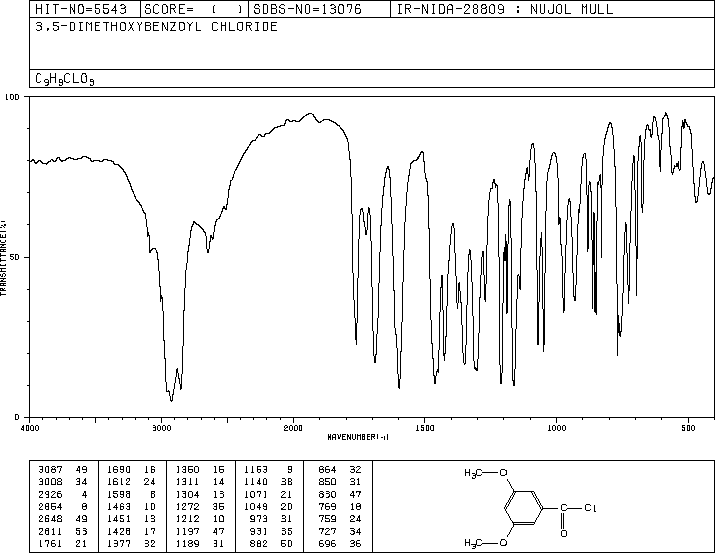
Task: Click the 1197 peak entry
Action: tap(200, 532)
